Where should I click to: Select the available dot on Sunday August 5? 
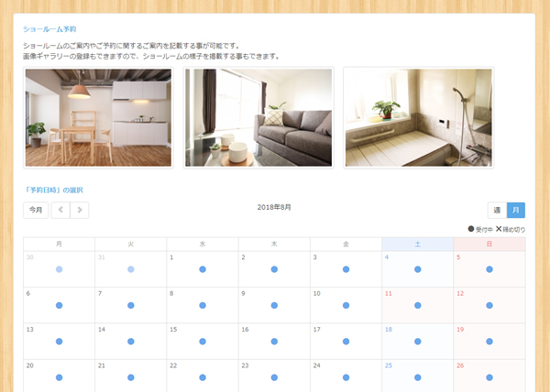[x=489, y=269]
